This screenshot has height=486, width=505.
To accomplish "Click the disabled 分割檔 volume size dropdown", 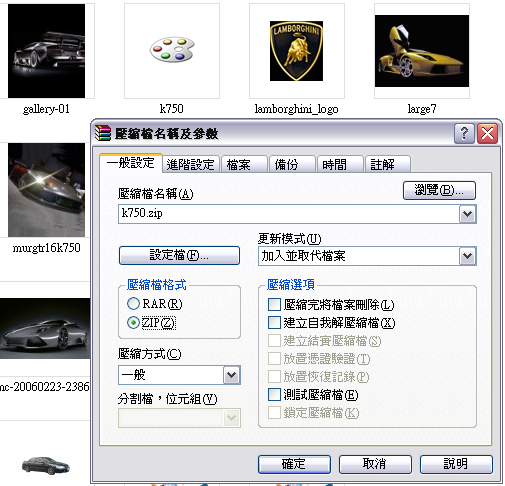I will [179, 418].
